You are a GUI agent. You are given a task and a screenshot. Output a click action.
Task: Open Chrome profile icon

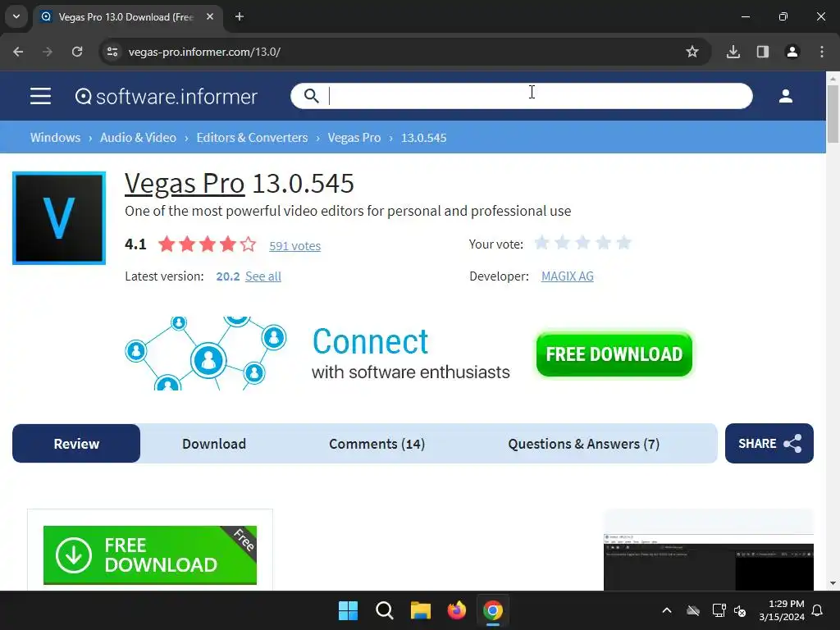click(x=792, y=52)
